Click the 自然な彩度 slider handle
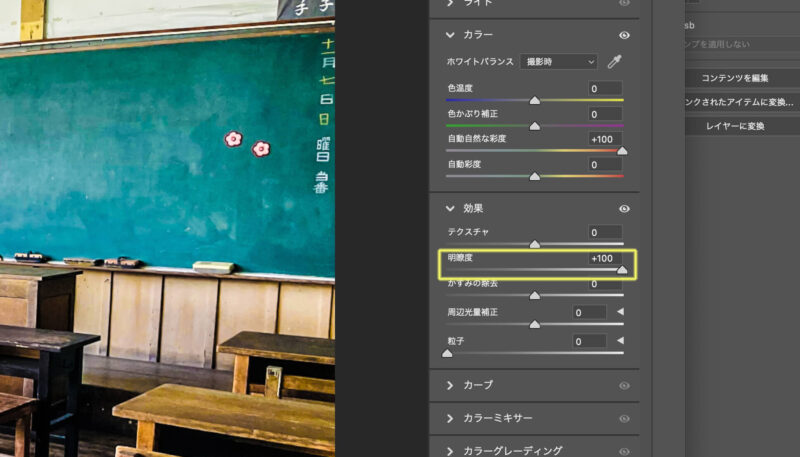Screen dimensions: 800x457 click(x=622, y=150)
